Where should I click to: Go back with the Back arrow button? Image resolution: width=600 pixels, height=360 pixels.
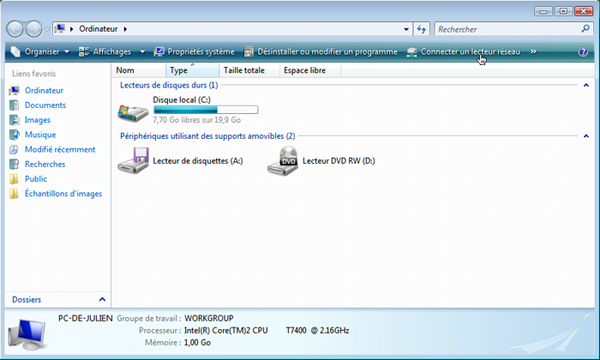click(x=15, y=29)
